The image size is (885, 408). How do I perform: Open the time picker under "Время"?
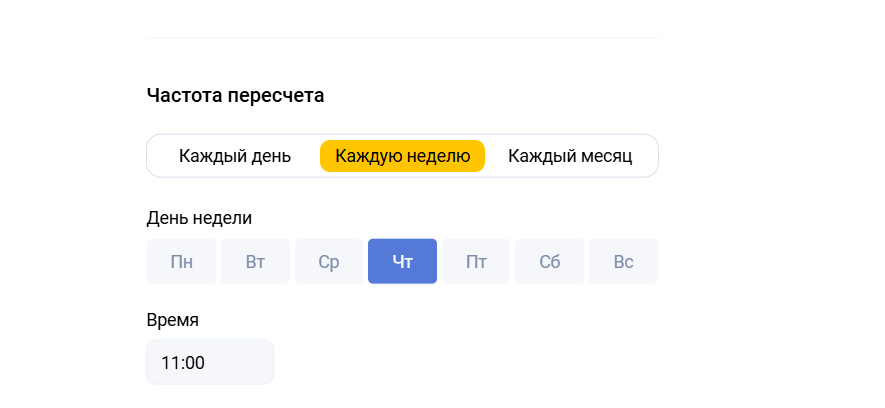point(210,362)
